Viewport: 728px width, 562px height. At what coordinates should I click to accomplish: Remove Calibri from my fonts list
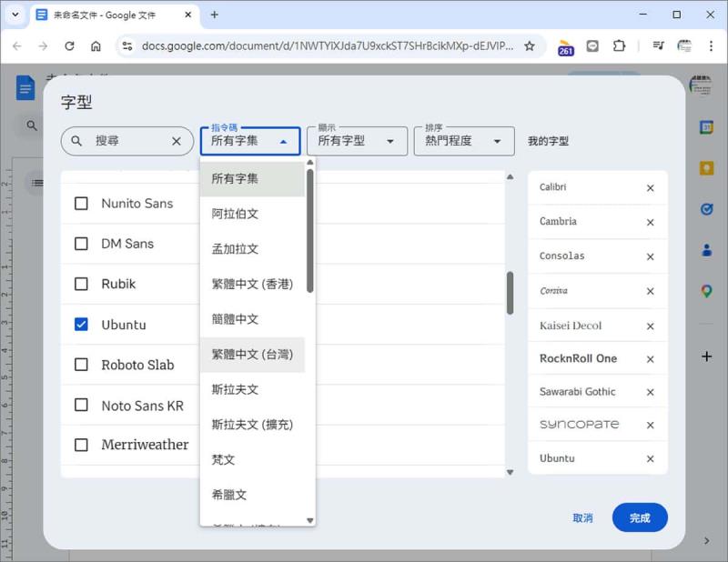(x=651, y=187)
